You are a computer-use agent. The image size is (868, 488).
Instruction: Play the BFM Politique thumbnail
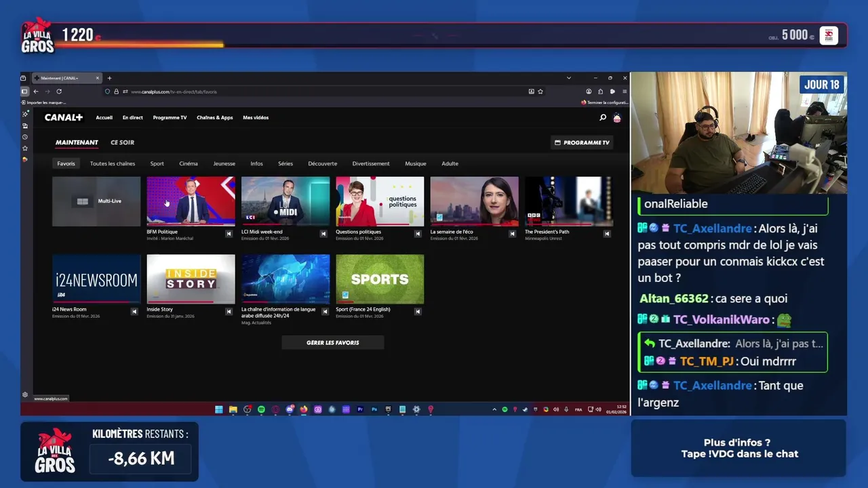(191, 201)
